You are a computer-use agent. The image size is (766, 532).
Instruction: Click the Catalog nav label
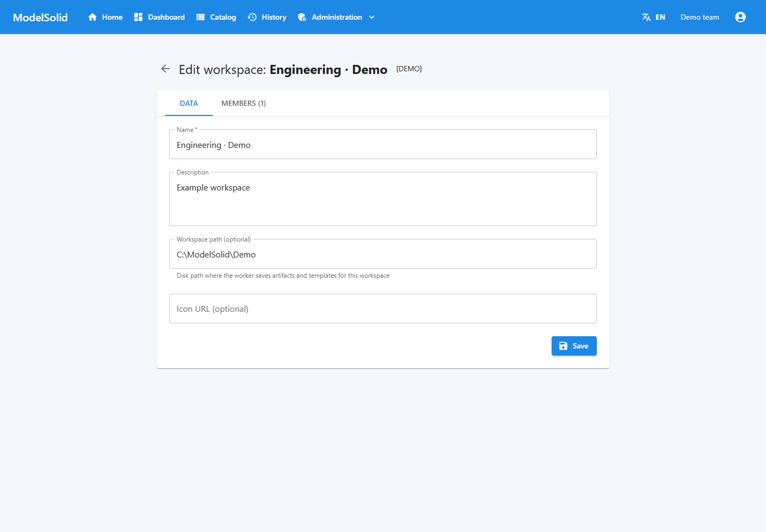(x=223, y=17)
